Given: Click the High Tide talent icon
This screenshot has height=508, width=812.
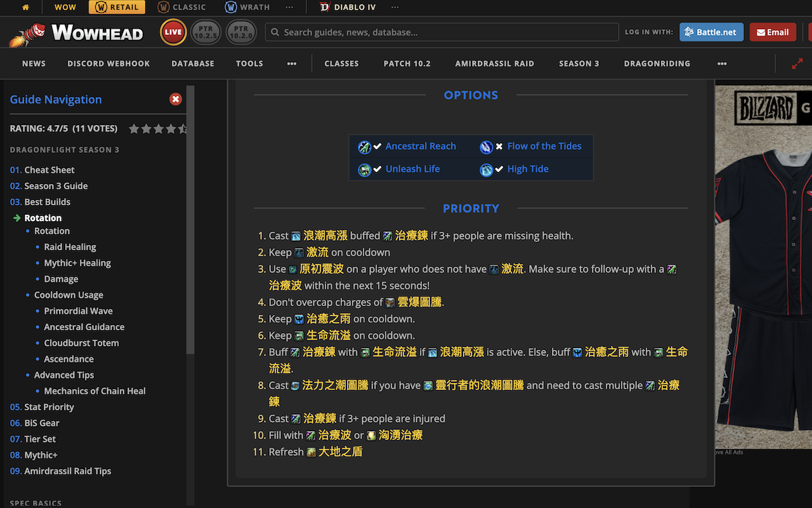Looking at the screenshot, I should click(486, 170).
